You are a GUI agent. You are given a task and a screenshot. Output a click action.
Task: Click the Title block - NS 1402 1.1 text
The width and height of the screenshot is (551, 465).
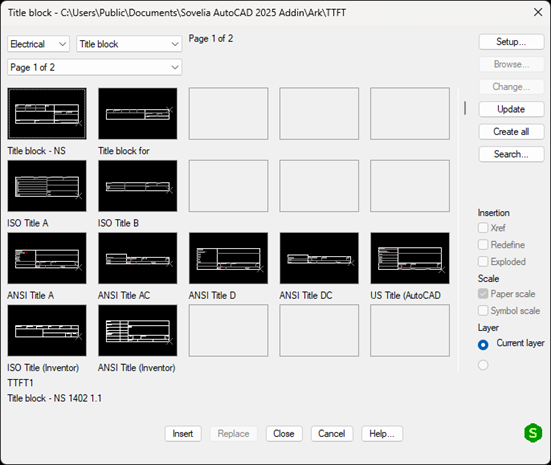pyautogui.click(x=54, y=398)
